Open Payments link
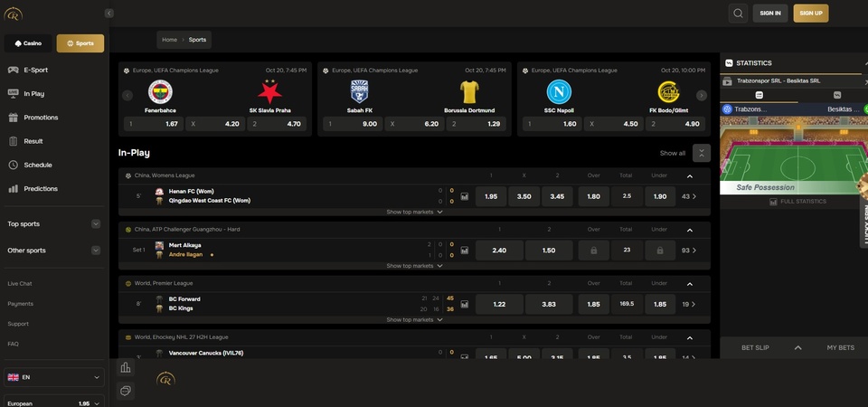This screenshot has height=407, width=868. pos(21,304)
